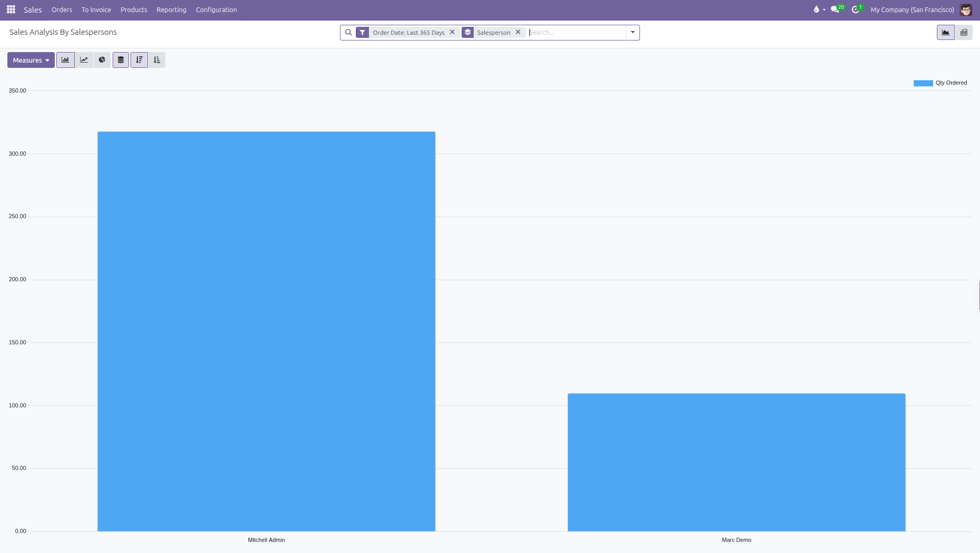Switch to graph view
This screenshot has width=980, height=553.
point(946,33)
